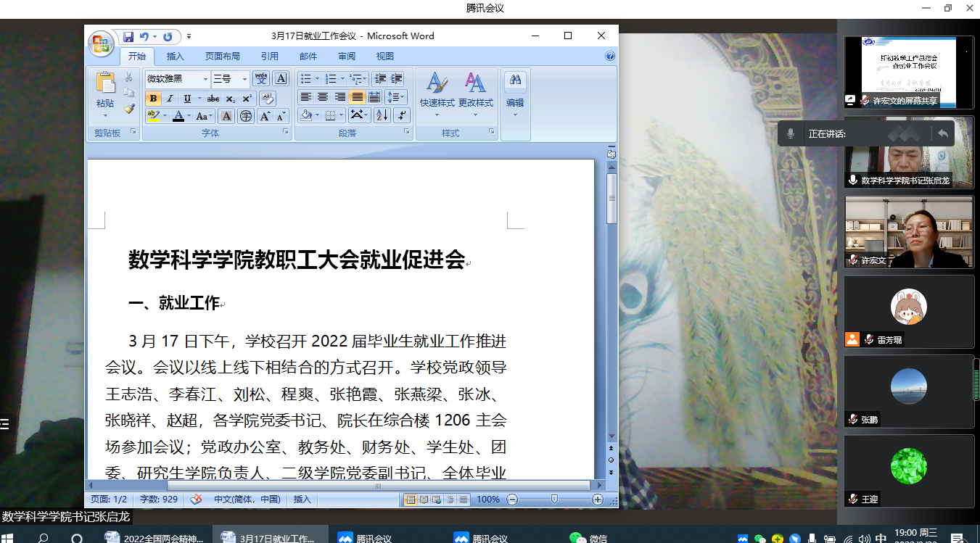Center-align the paragraph text

[323, 97]
